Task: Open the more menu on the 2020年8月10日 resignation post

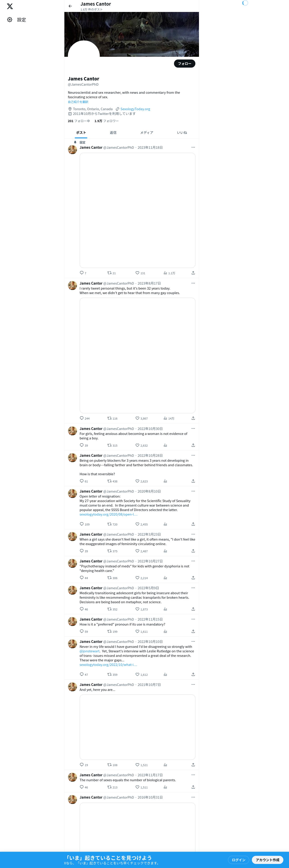Action: click(193, 491)
